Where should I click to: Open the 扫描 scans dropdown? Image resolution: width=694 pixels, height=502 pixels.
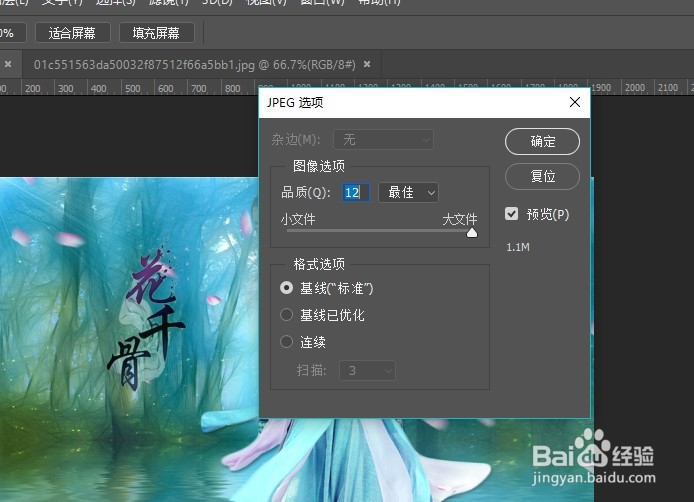(x=367, y=371)
